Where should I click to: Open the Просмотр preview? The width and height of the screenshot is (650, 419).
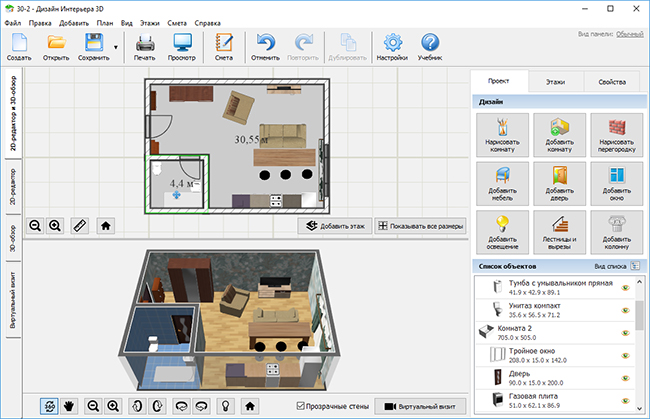click(x=182, y=47)
